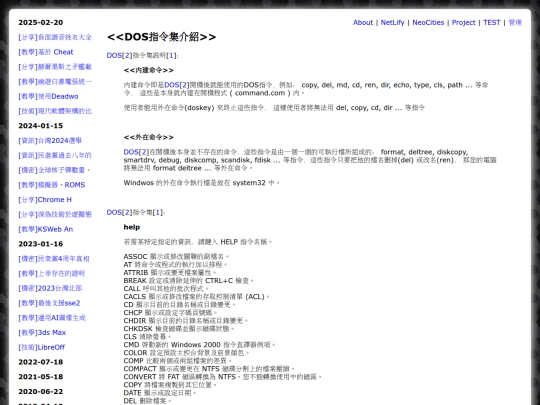Click the DATE command line
The width and height of the screenshot is (540, 405).
tap(159, 393)
